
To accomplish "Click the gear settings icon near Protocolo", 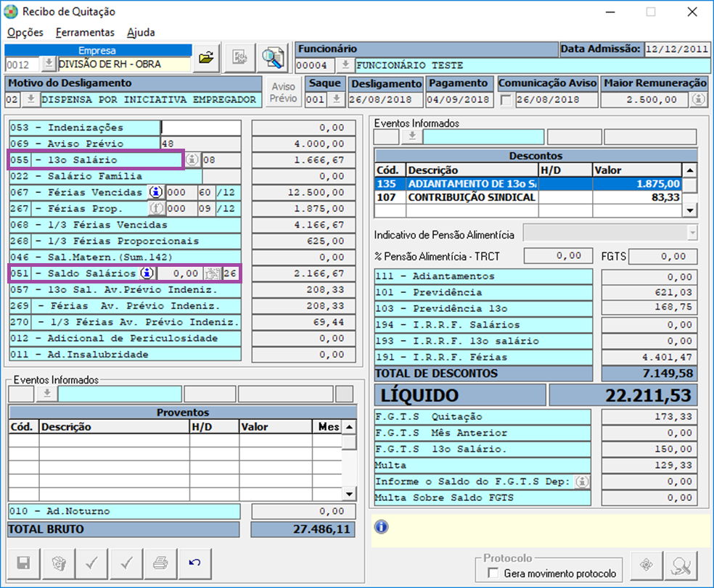I will point(646,566).
